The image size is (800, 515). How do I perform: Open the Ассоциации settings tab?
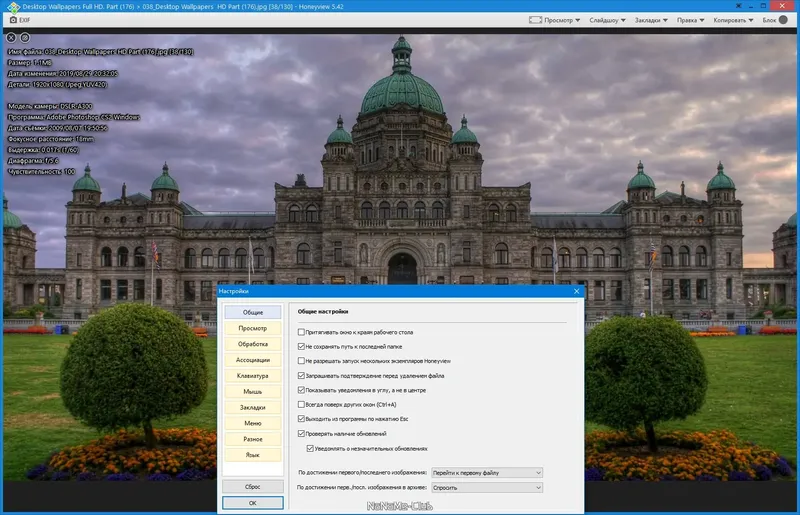point(253,360)
